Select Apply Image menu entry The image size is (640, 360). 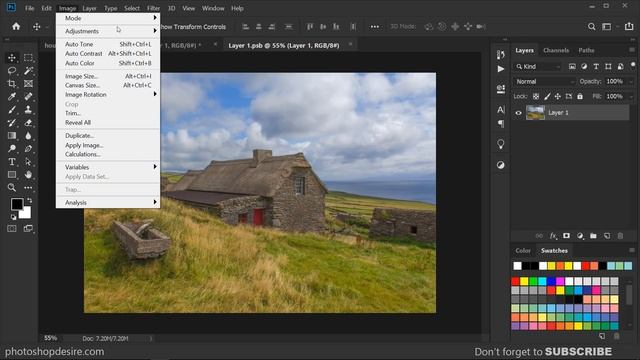(108, 145)
